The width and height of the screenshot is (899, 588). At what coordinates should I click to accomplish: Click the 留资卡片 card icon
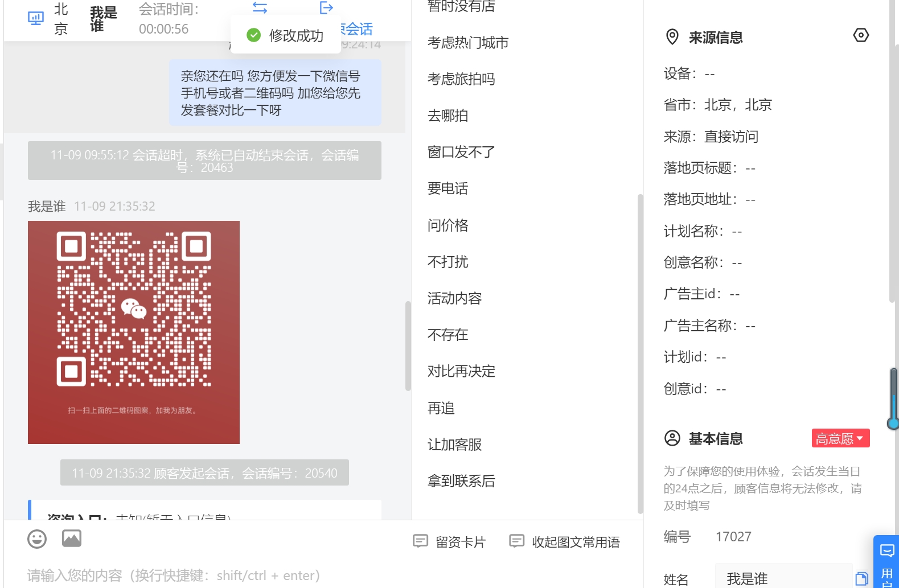(420, 541)
